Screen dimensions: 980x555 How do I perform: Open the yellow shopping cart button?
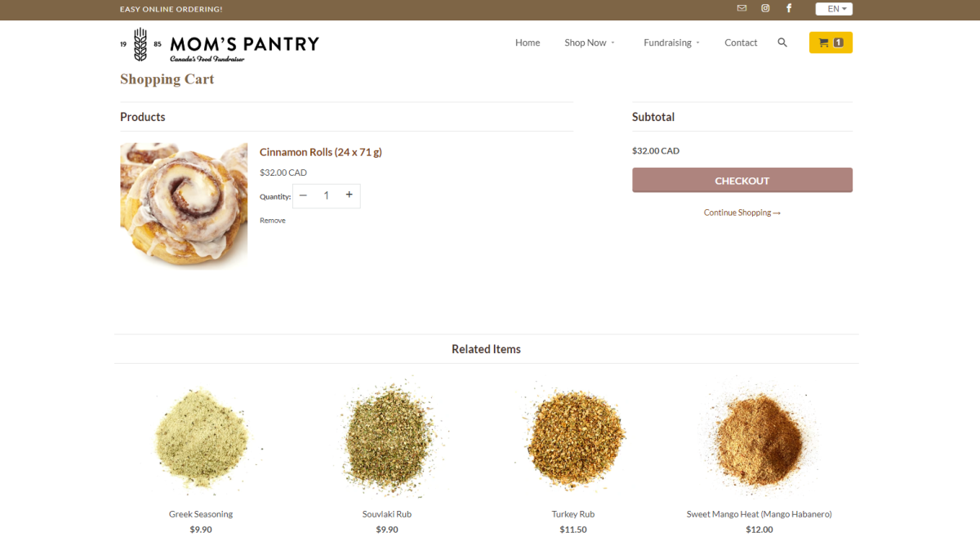click(831, 43)
